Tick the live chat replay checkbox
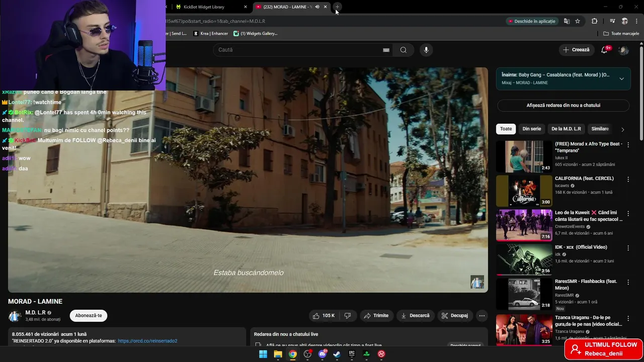Screen dimensions: 644x362 258,345
